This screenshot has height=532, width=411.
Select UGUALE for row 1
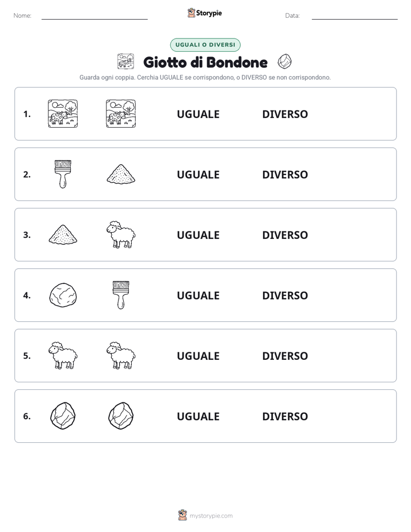point(198,114)
